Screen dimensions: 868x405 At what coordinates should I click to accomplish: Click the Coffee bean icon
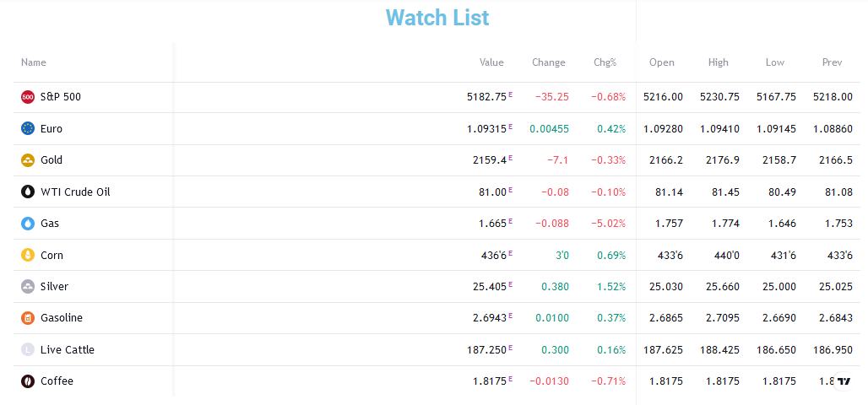tap(28, 381)
